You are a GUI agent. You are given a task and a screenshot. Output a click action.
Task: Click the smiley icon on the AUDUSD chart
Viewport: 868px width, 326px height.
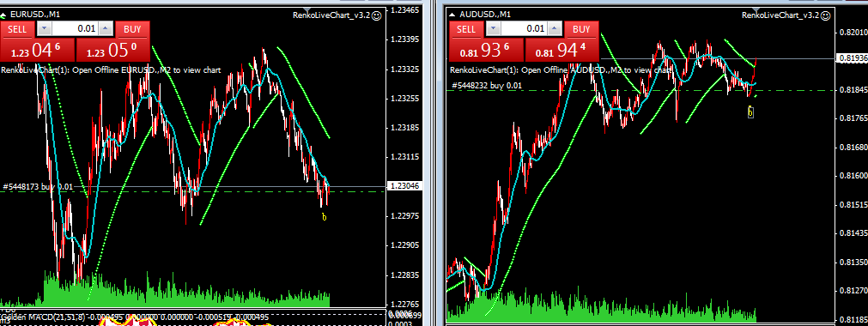point(826,15)
